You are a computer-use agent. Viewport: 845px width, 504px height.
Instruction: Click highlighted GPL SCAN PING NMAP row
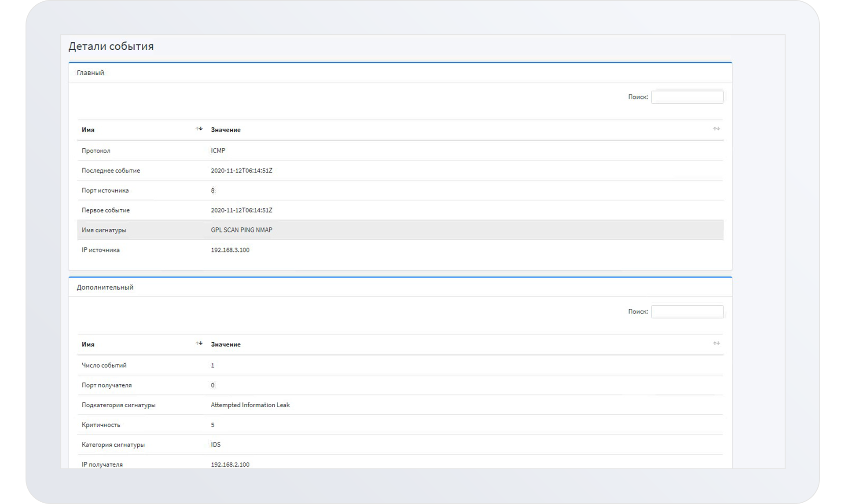(x=241, y=230)
